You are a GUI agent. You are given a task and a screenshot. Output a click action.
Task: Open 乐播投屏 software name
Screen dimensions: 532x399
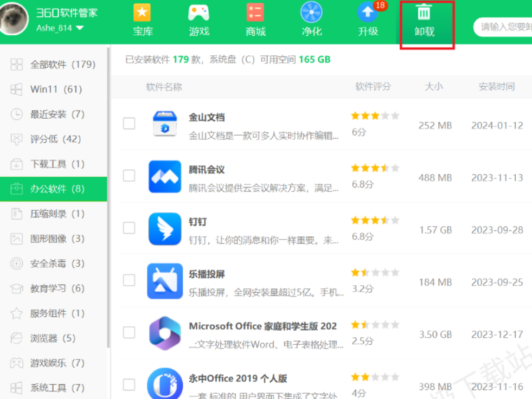click(x=207, y=274)
